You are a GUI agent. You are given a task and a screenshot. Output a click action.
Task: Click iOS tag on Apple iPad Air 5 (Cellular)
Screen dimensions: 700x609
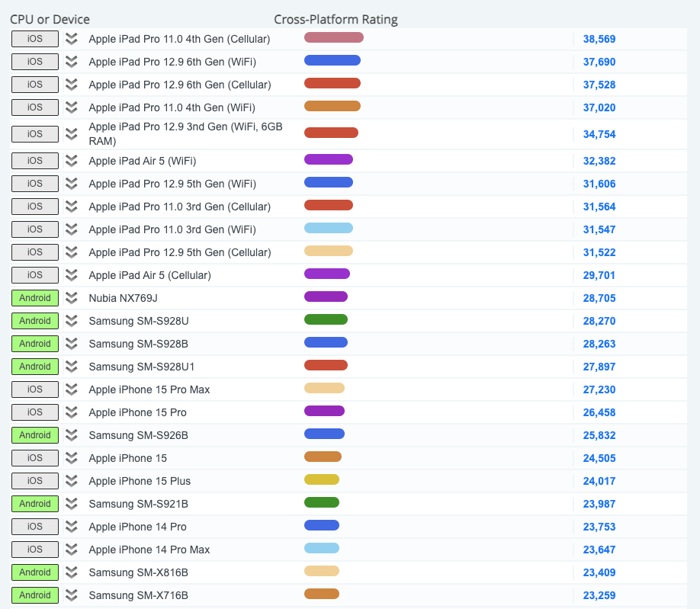pyautogui.click(x=35, y=275)
